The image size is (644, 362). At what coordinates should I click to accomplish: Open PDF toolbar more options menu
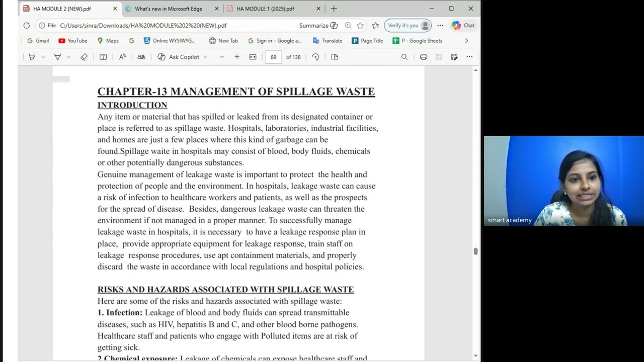click(469, 57)
